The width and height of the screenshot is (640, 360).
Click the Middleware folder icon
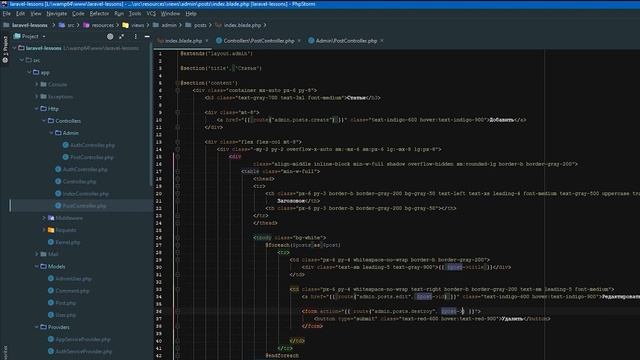tap(51, 218)
